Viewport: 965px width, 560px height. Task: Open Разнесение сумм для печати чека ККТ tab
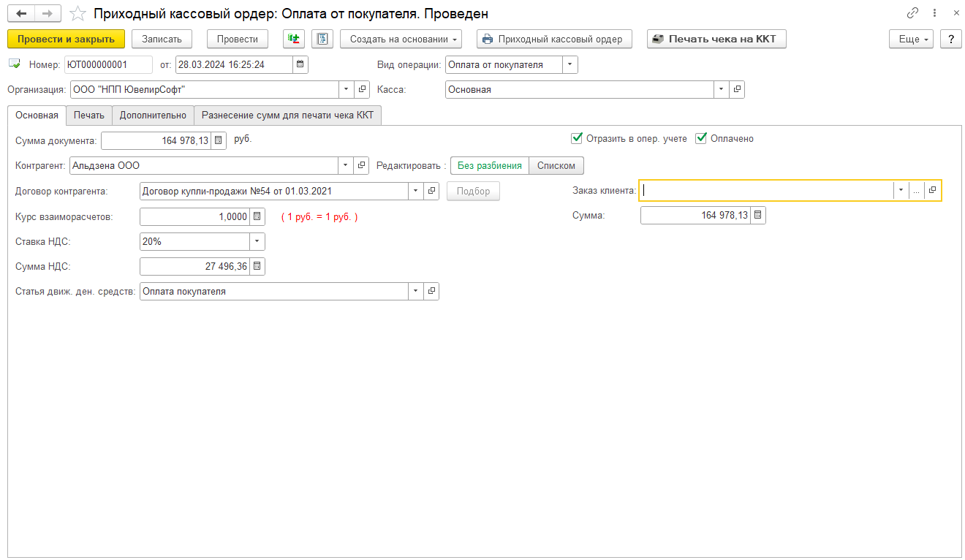pos(288,115)
